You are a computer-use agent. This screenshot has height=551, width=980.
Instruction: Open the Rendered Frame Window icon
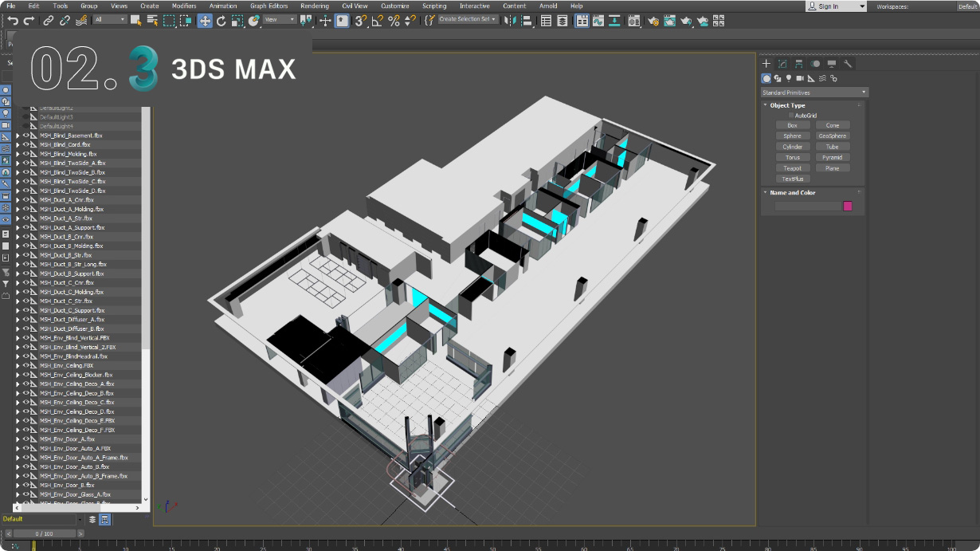(x=670, y=21)
